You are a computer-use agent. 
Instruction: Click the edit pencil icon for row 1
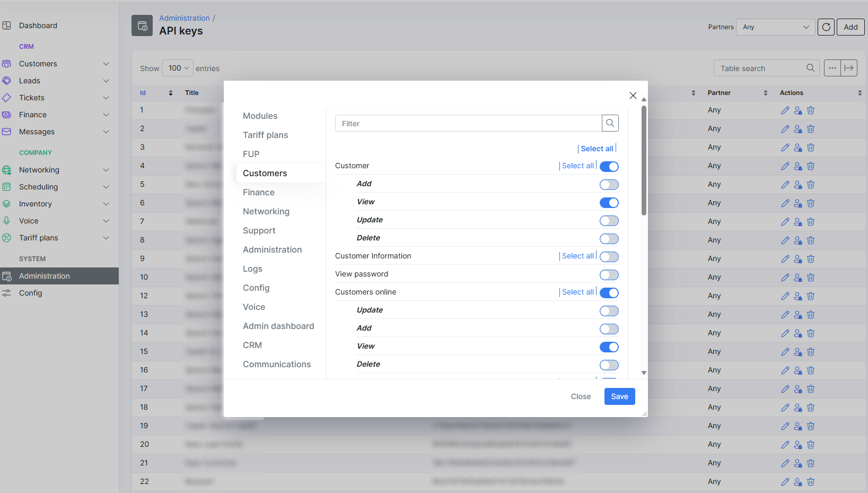785,110
